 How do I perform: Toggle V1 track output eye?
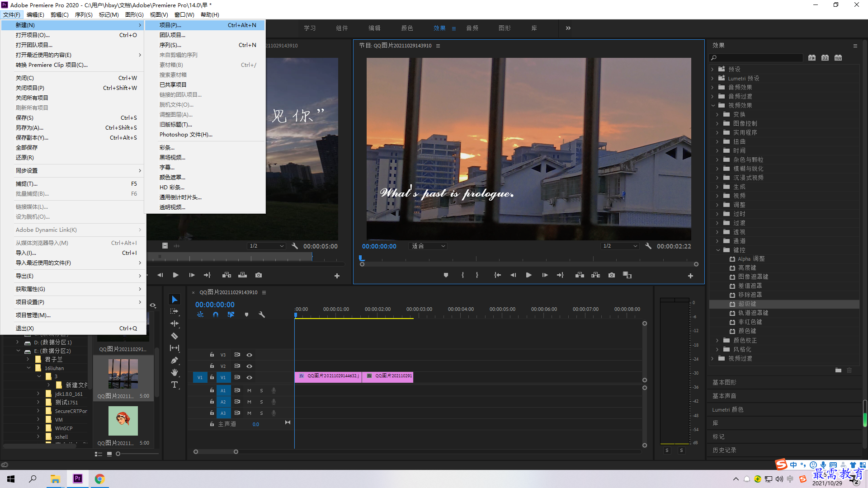click(x=249, y=377)
